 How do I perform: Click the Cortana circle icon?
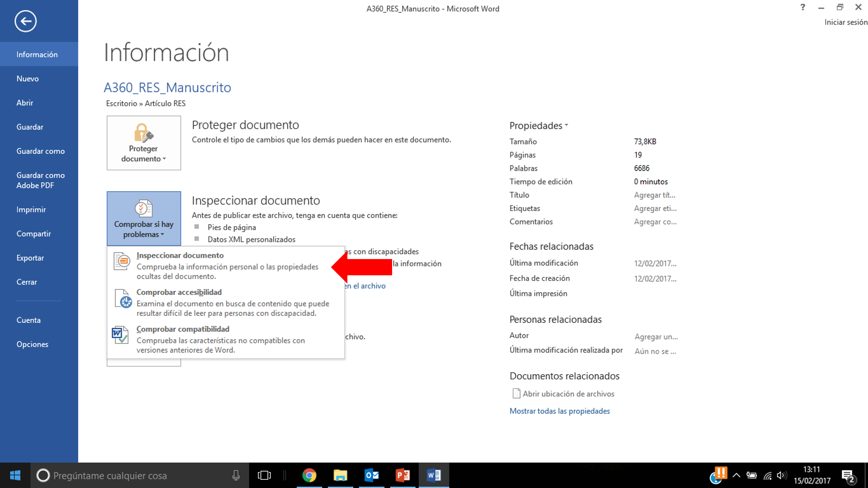pyautogui.click(x=43, y=475)
